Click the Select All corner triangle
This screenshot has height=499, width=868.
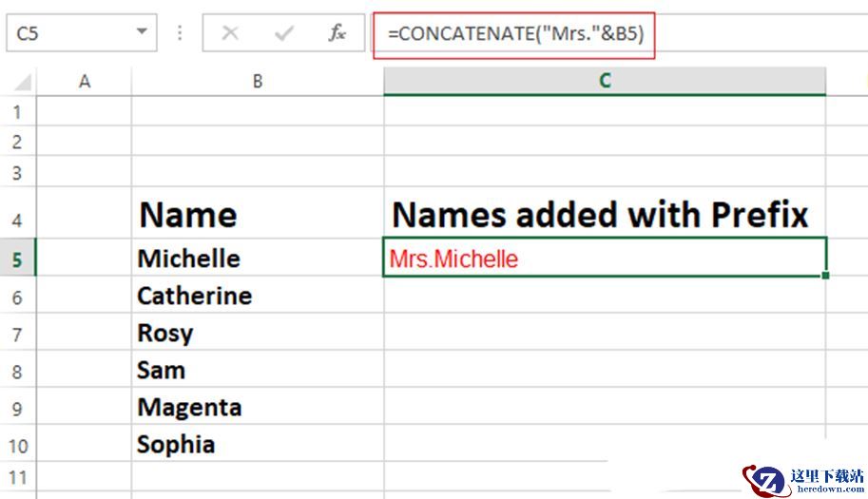coord(22,82)
